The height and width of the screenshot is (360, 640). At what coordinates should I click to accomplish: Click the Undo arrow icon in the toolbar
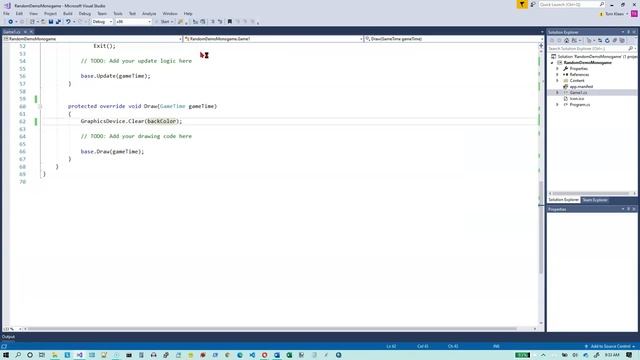68,22
